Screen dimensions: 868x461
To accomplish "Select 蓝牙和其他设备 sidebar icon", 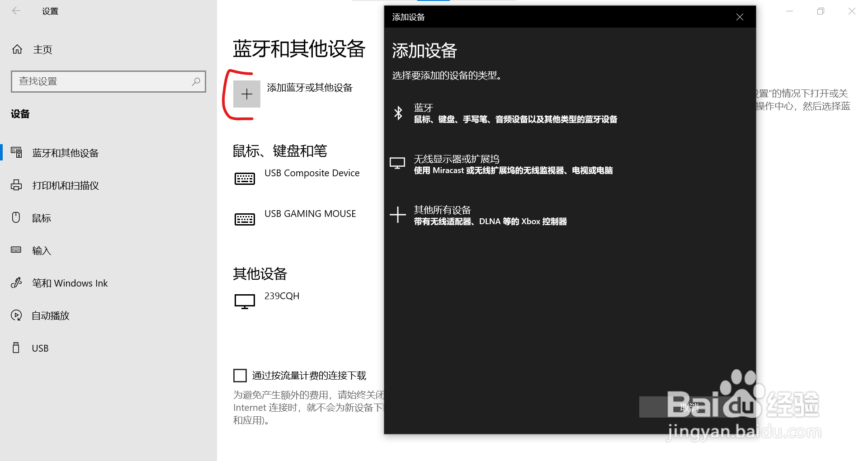I will (x=16, y=152).
